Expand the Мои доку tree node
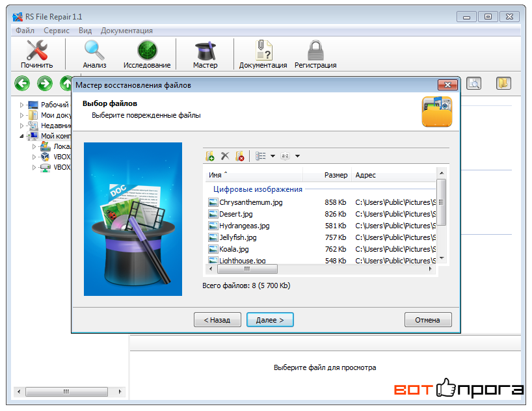Viewport: 532px width, 411px height. (x=21, y=115)
